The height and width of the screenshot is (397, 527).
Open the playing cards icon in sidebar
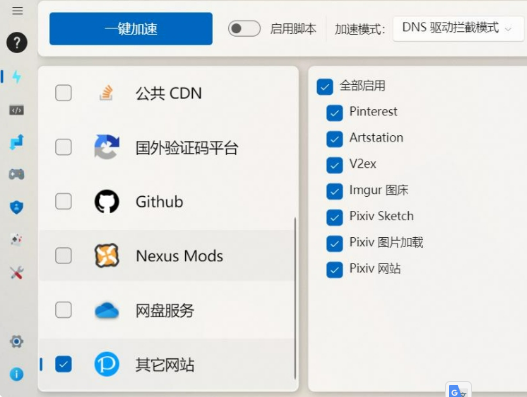[x=16, y=240]
